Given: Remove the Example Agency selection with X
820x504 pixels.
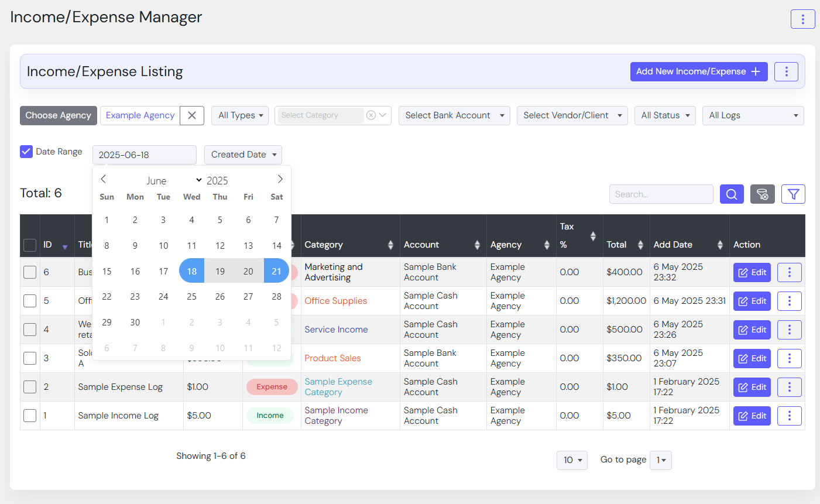Looking at the screenshot, I should tap(192, 115).
